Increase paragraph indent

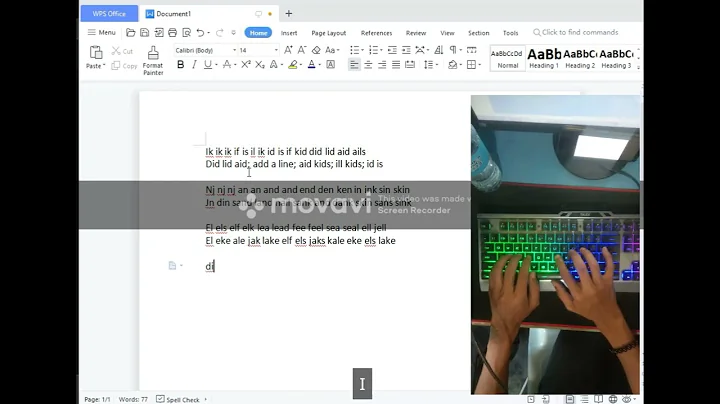(406, 50)
